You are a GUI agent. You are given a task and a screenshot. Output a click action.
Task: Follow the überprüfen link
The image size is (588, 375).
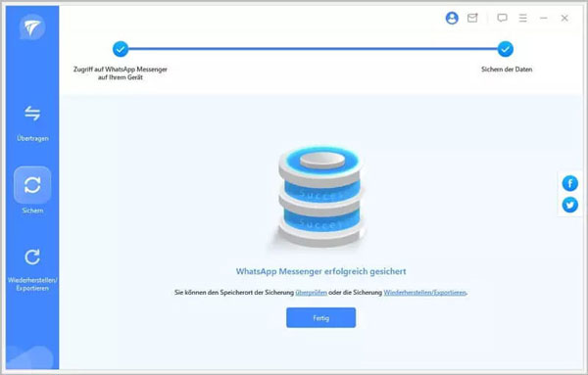point(312,293)
